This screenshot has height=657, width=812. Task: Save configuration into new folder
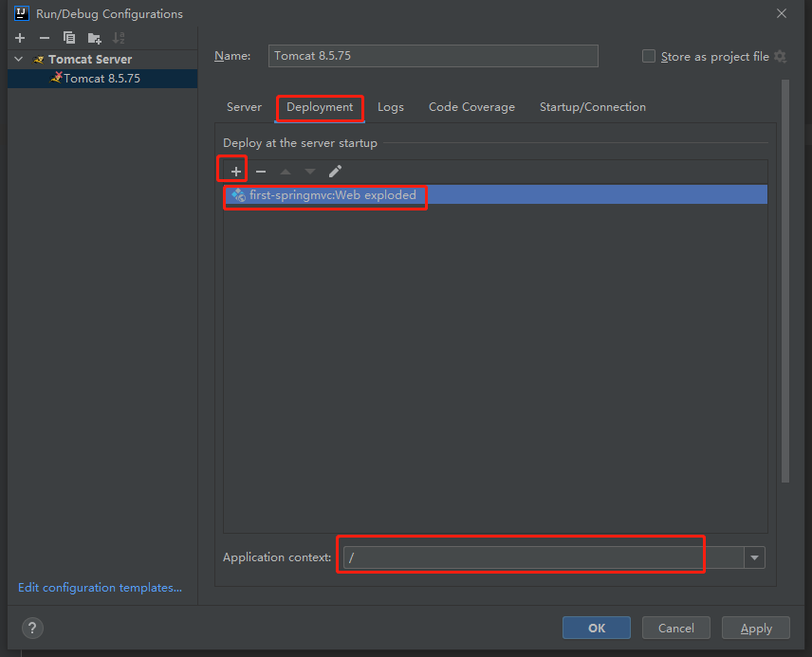(94, 38)
